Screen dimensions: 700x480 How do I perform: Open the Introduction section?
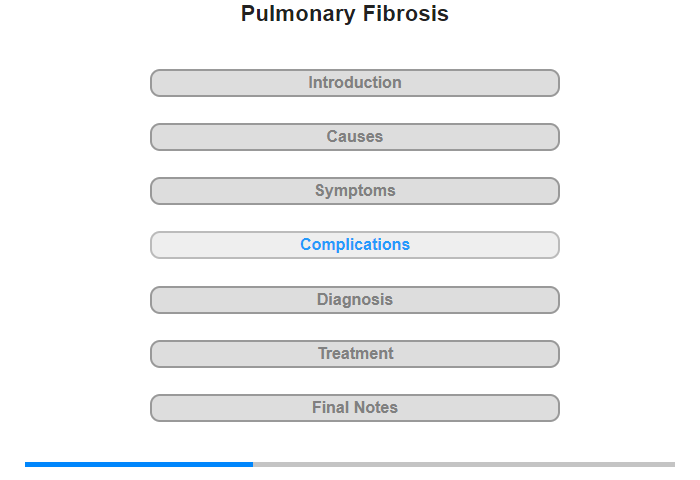pos(354,83)
